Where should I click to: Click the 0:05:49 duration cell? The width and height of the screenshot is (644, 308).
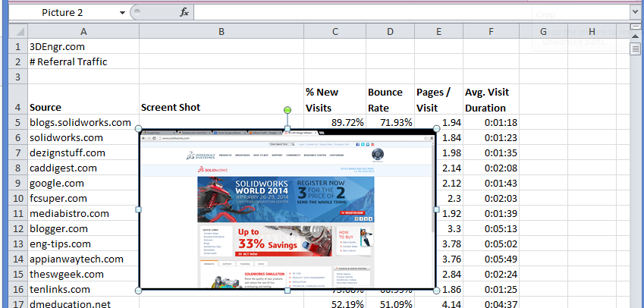click(x=492, y=259)
